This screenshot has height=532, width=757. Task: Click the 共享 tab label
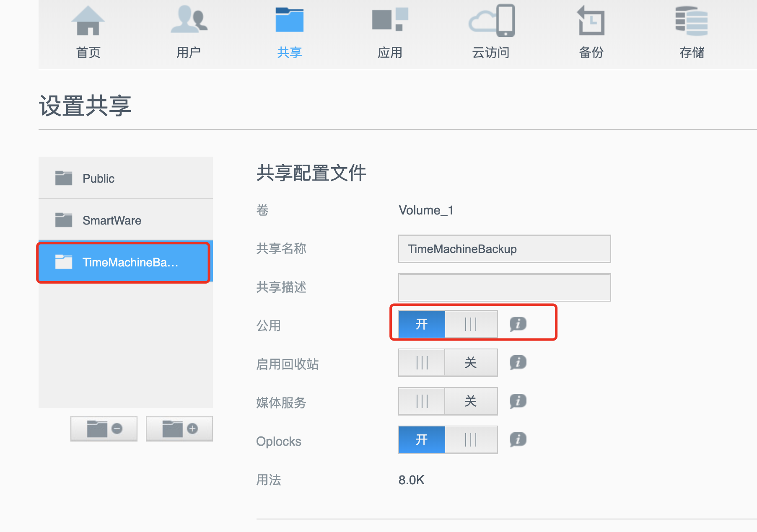[x=290, y=53]
